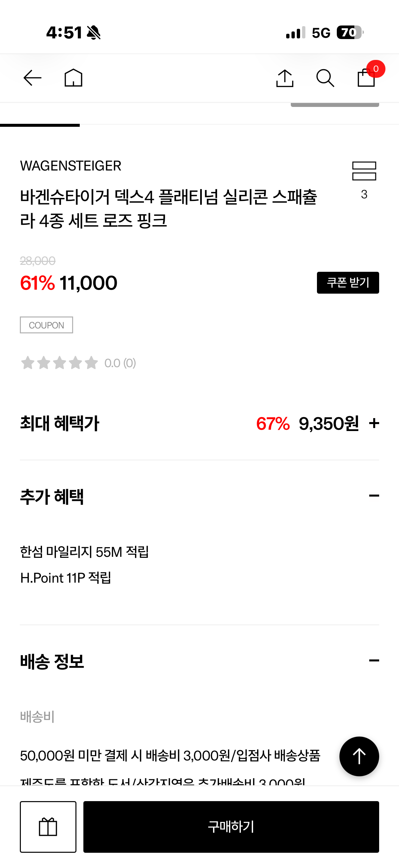
Task: Collapse the 배송 정보 section
Action: [x=374, y=660]
